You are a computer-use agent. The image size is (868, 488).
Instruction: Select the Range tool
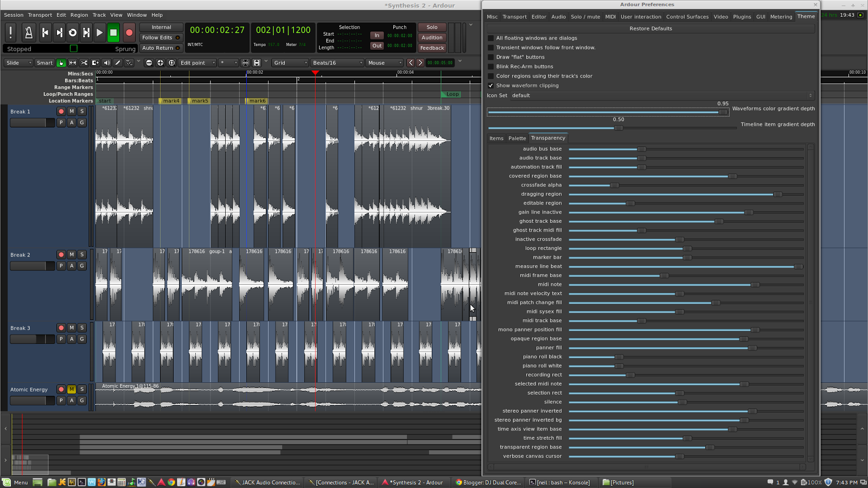point(73,63)
